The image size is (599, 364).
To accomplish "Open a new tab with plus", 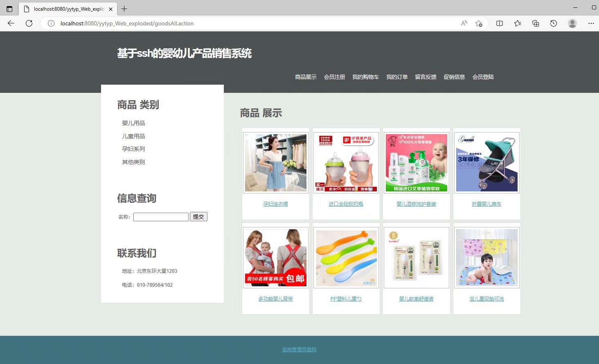I will click(x=124, y=9).
